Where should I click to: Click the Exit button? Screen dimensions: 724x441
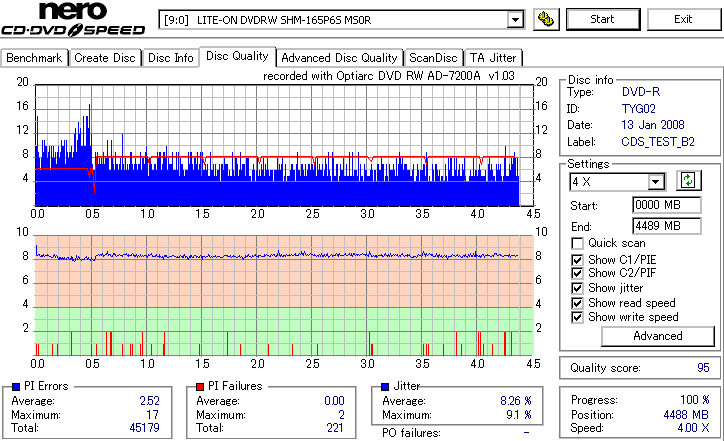[x=683, y=19]
